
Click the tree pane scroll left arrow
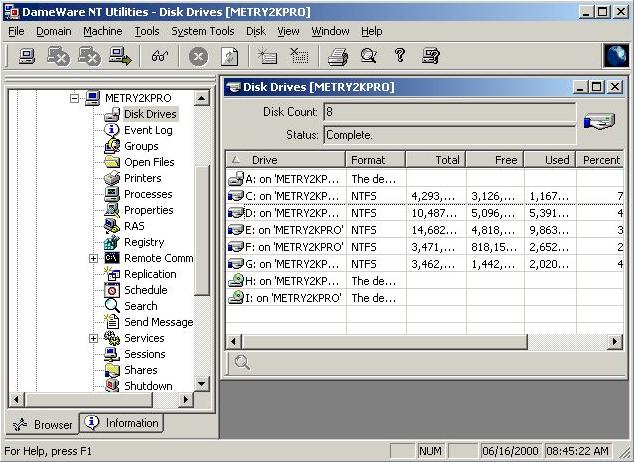[16, 400]
